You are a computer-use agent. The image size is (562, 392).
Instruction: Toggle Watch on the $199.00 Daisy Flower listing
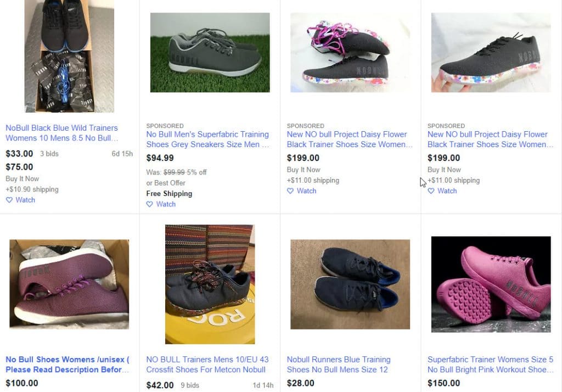click(x=301, y=191)
